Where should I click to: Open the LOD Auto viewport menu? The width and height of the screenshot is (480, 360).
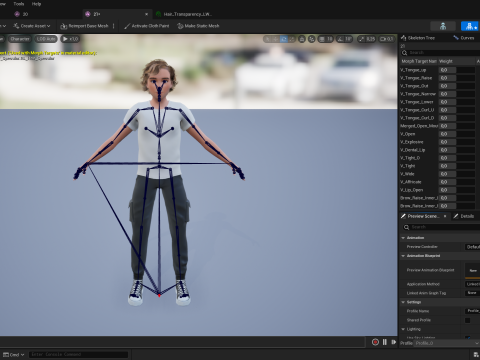[x=46, y=39]
